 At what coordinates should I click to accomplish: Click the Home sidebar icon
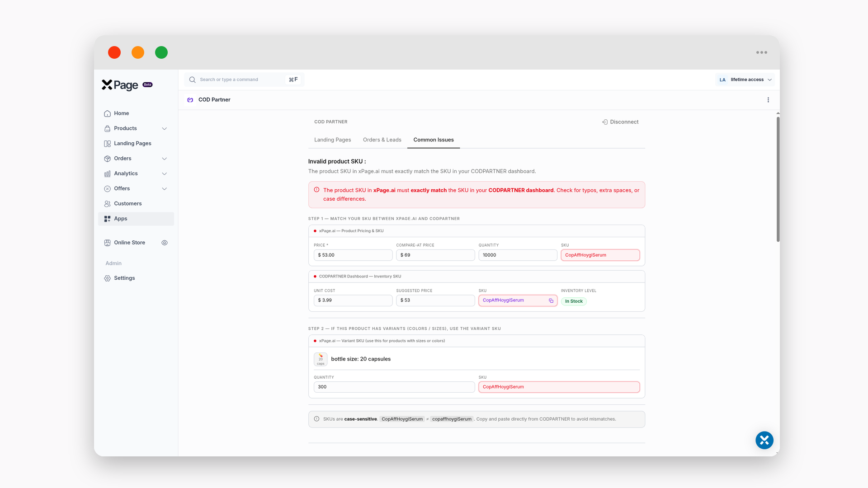[107, 113]
